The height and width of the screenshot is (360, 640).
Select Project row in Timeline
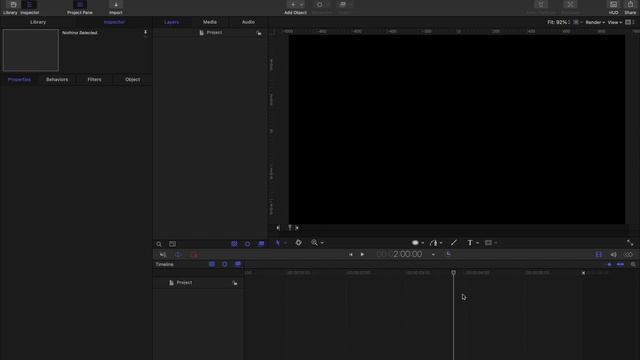198,283
